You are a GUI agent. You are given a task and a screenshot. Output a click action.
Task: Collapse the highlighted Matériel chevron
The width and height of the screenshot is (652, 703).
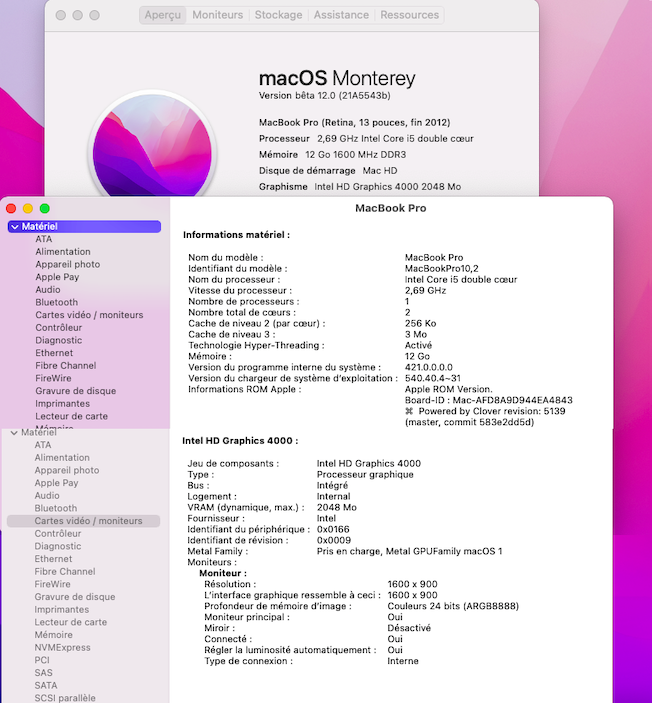click(15, 227)
